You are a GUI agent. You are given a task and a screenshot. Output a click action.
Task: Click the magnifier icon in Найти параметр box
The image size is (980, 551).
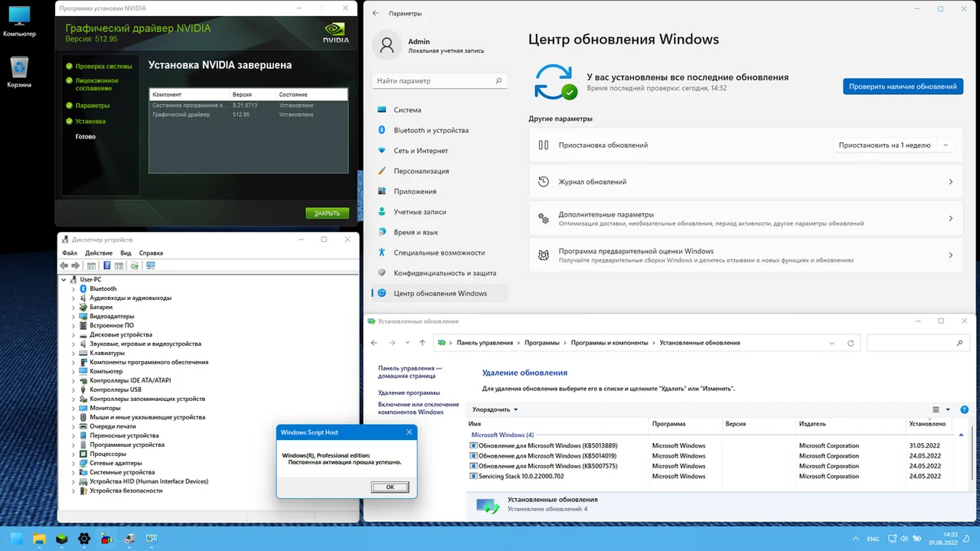[499, 80]
